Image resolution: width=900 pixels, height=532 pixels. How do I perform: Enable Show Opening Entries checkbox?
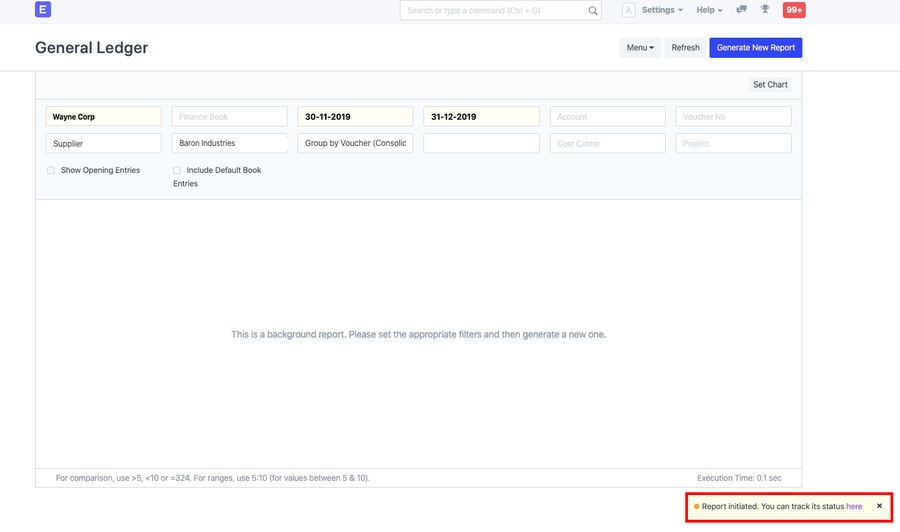click(x=51, y=171)
